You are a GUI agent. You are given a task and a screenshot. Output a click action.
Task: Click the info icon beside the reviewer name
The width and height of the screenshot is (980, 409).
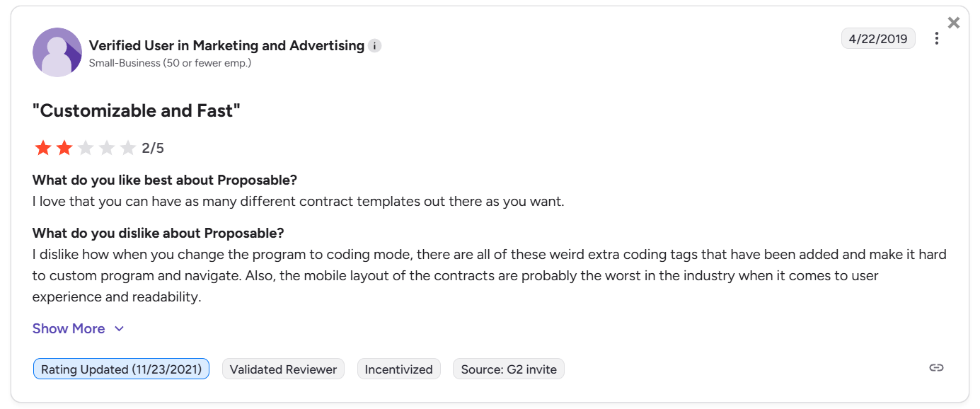point(375,46)
